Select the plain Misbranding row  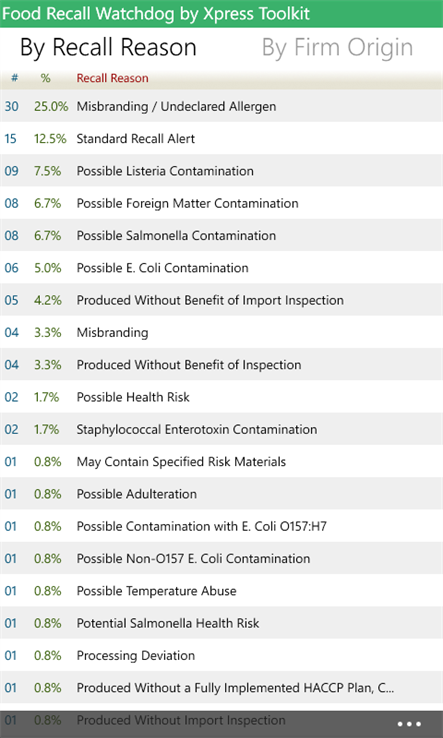[x=221, y=332]
